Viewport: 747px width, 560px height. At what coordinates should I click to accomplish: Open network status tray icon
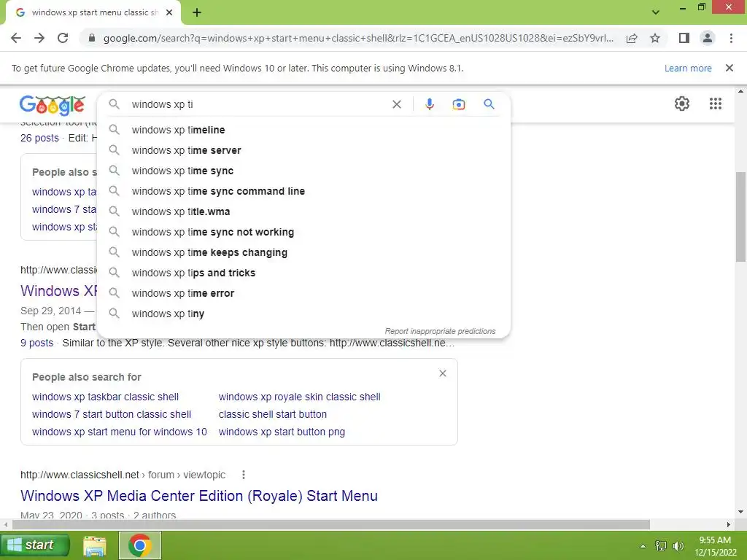[661, 545]
